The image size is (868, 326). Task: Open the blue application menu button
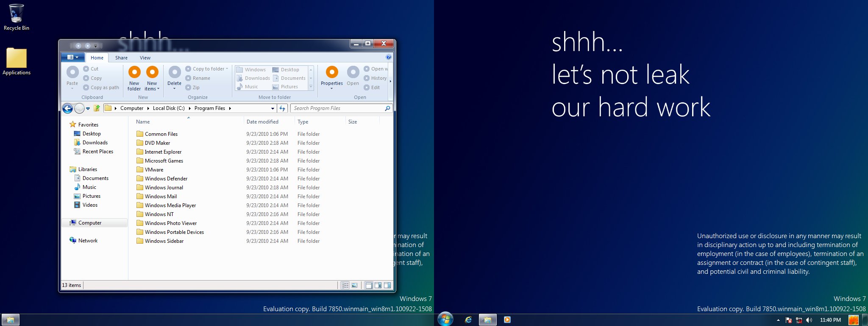pos(73,57)
